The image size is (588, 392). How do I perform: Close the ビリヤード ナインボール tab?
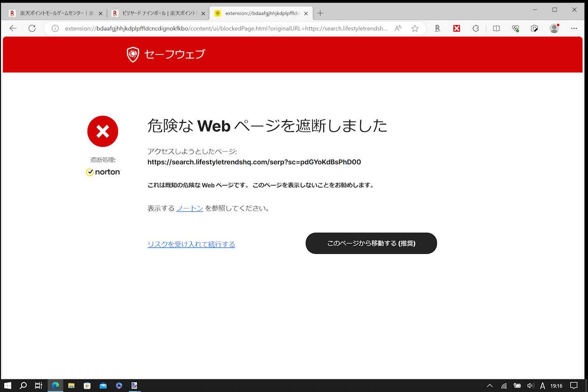point(203,14)
